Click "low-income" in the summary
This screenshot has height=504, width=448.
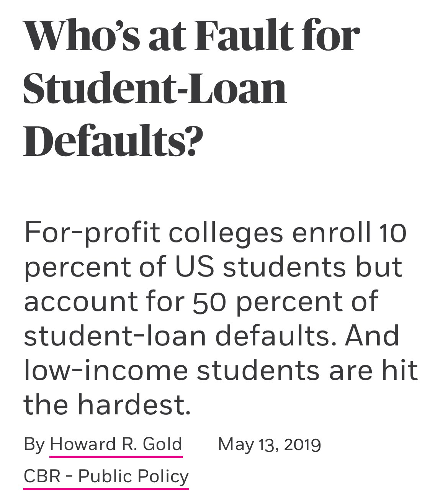pyautogui.click(x=106, y=370)
